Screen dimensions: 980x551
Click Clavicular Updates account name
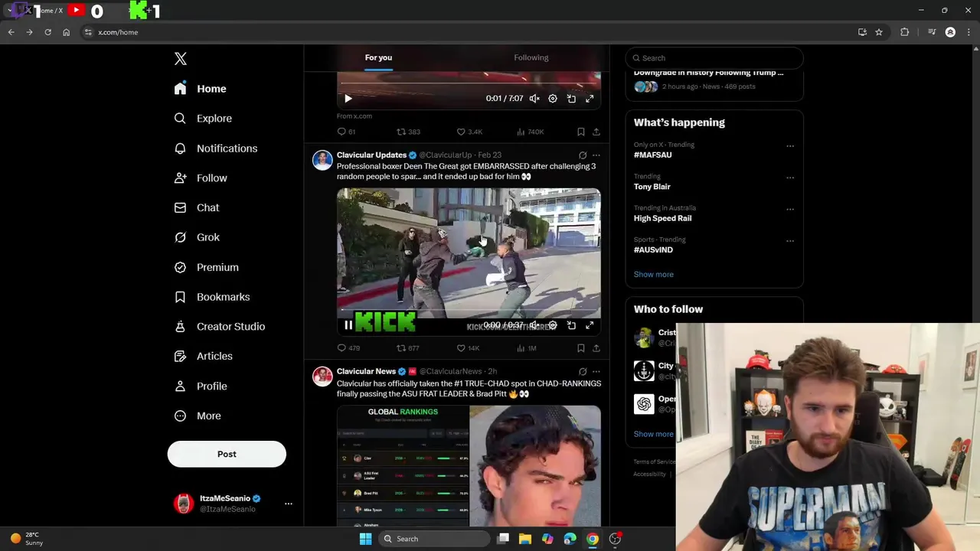pyautogui.click(x=371, y=155)
